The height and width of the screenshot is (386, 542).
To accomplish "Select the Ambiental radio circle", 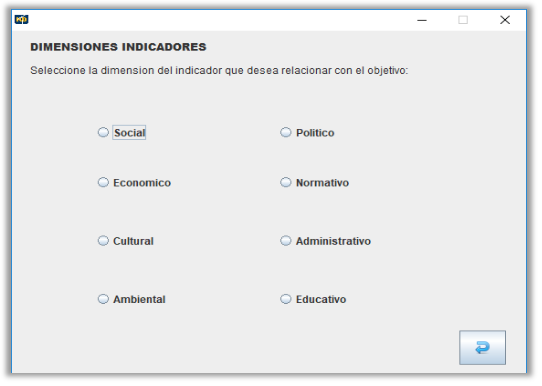I will (x=103, y=299).
